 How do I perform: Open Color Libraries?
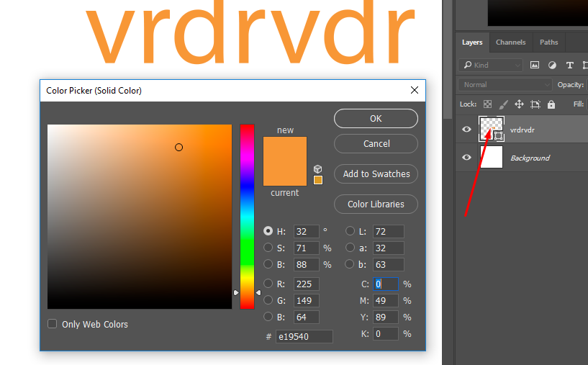tap(376, 204)
